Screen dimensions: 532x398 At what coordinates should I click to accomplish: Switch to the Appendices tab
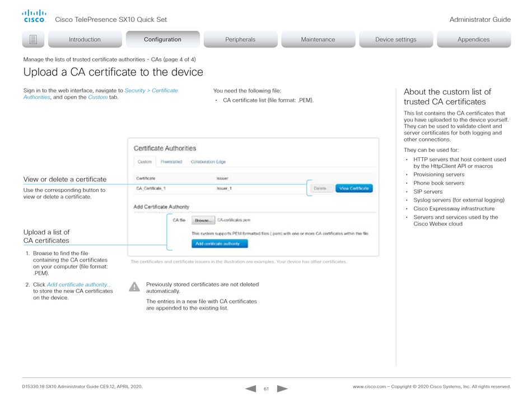tap(474, 39)
